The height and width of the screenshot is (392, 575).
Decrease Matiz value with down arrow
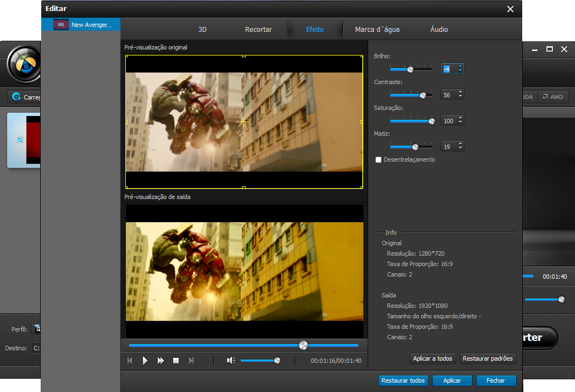pyautogui.click(x=460, y=148)
